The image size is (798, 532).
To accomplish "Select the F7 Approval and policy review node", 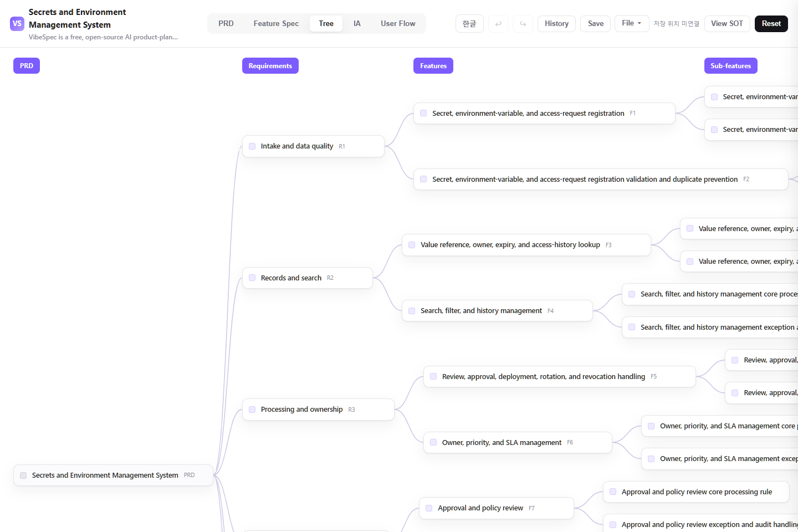I will click(496, 508).
